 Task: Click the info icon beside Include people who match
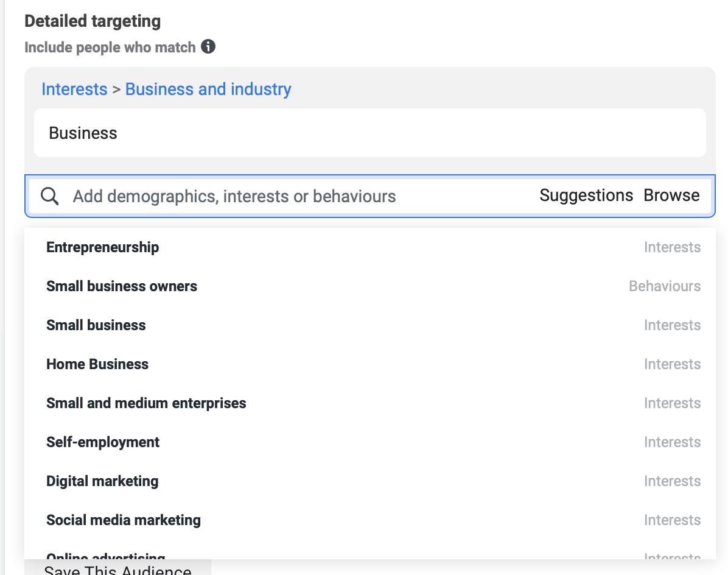(208, 47)
